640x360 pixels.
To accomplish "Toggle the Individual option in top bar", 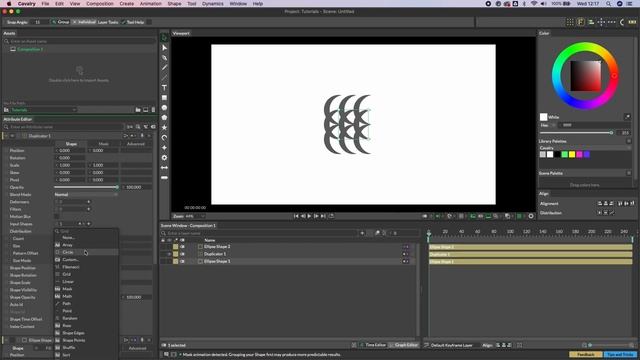I will (x=84, y=22).
